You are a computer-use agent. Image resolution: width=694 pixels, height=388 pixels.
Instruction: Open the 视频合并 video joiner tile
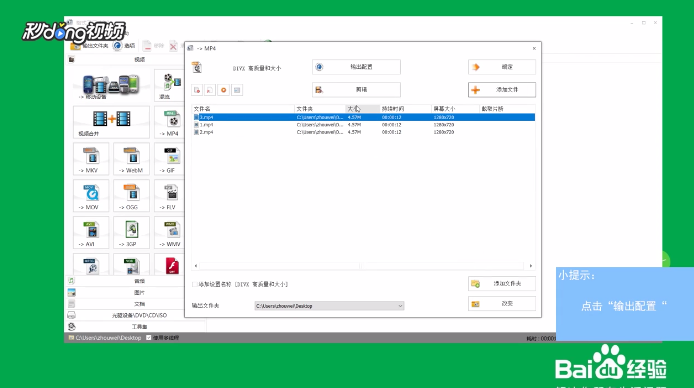[x=111, y=122]
